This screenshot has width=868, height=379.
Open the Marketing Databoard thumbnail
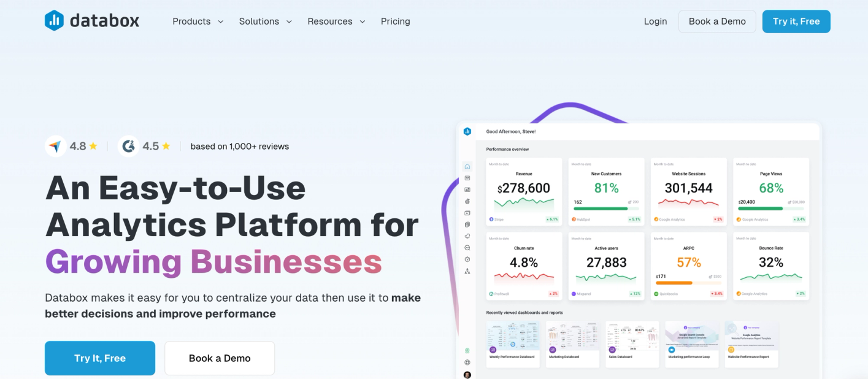point(572,345)
